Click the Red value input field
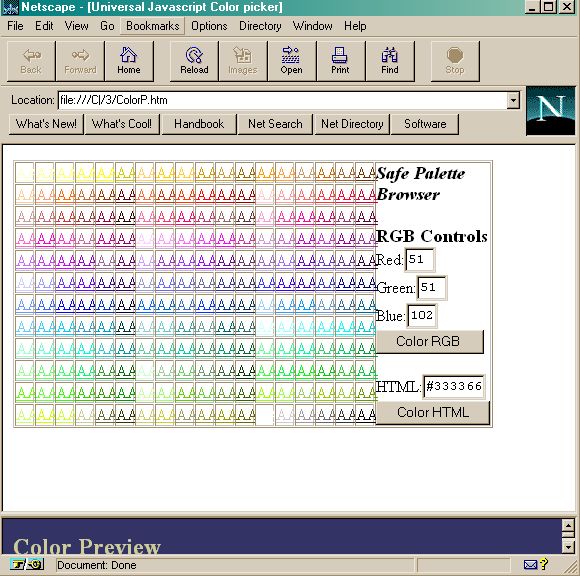This screenshot has width=580, height=576. tap(419, 260)
